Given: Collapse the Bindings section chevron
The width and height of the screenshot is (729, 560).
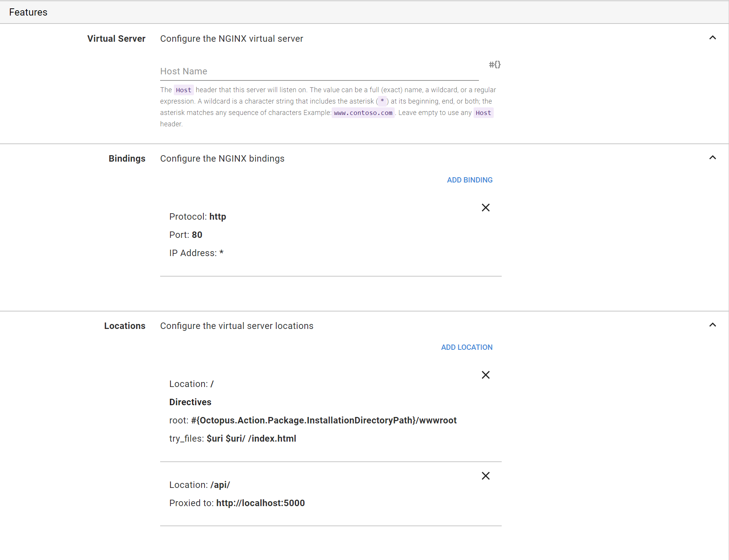Looking at the screenshot, I should (x=712, y=157).
